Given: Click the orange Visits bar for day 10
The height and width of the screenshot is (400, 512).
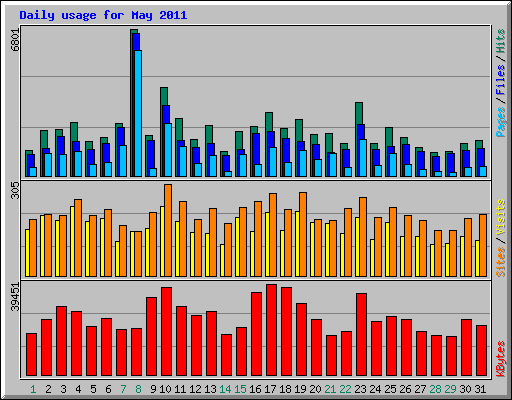Looking at the screenshot, I should 168,230.
